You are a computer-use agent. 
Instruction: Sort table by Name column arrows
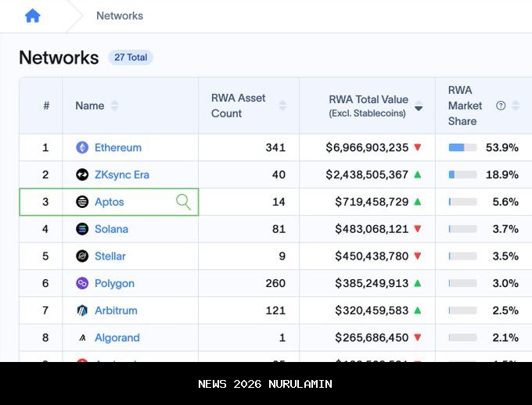click(x=115, y=106)
